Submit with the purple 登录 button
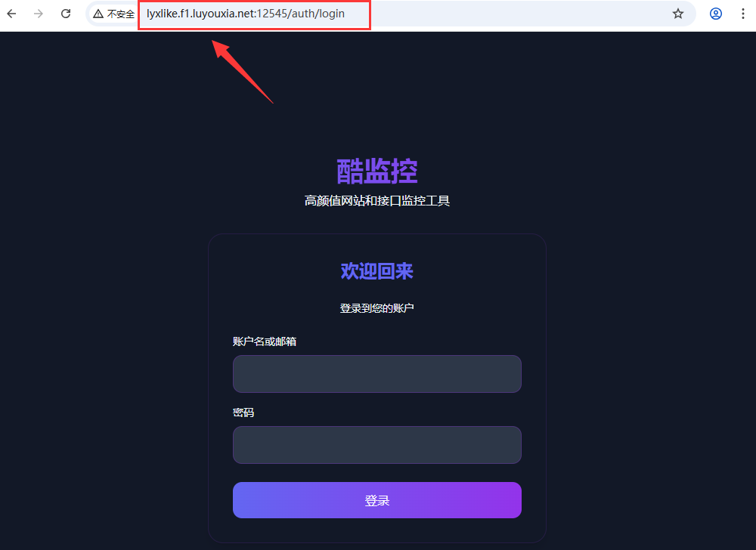 tap(377, 500)
